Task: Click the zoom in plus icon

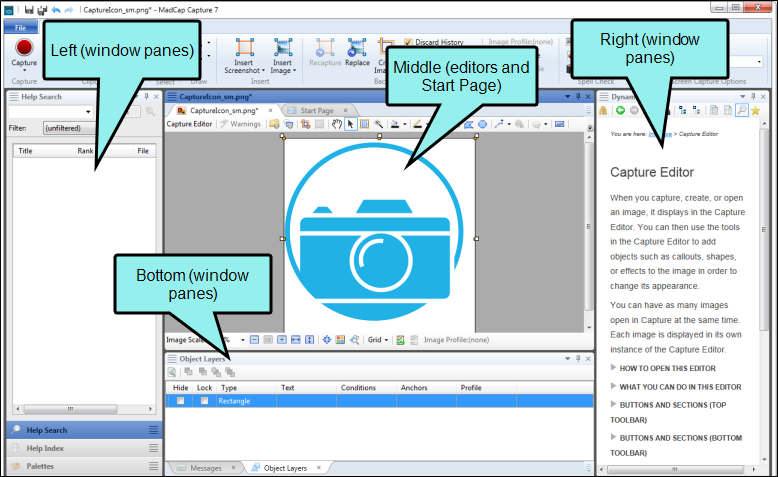Action: coord(282,340)
